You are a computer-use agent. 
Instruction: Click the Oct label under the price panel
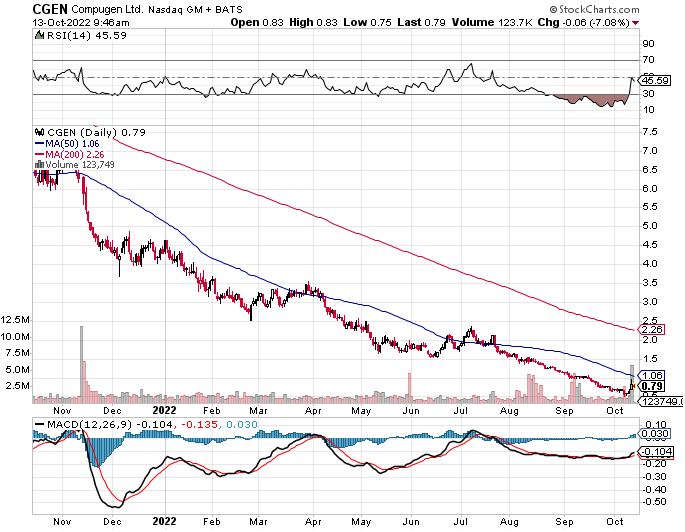click(615, 411)
